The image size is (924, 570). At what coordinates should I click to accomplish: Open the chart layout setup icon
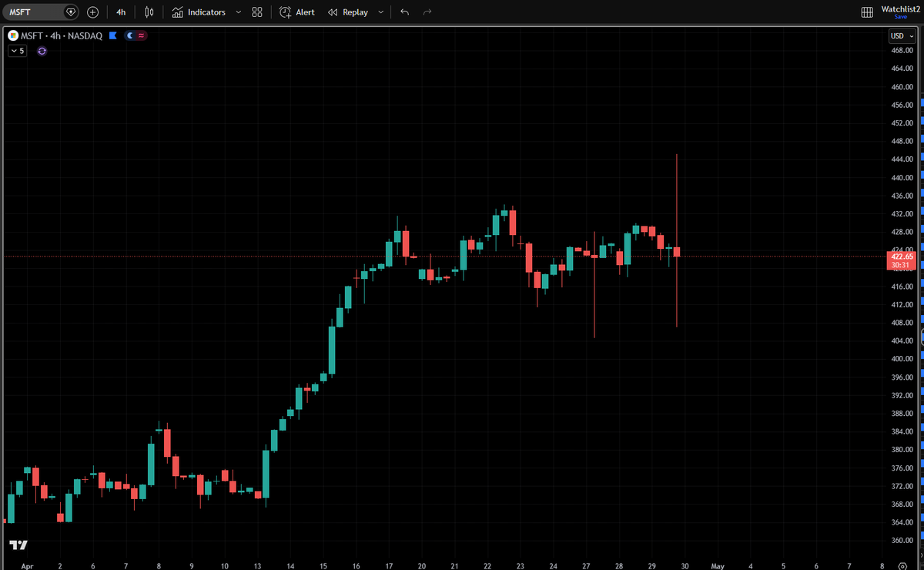(x=867, y=12)
